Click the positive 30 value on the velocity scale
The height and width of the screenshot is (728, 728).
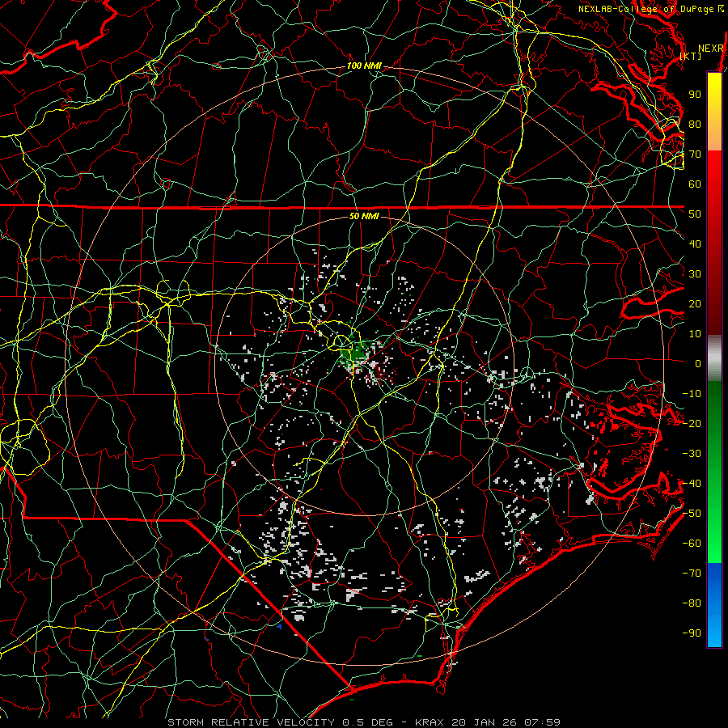[x=695, y=274]
